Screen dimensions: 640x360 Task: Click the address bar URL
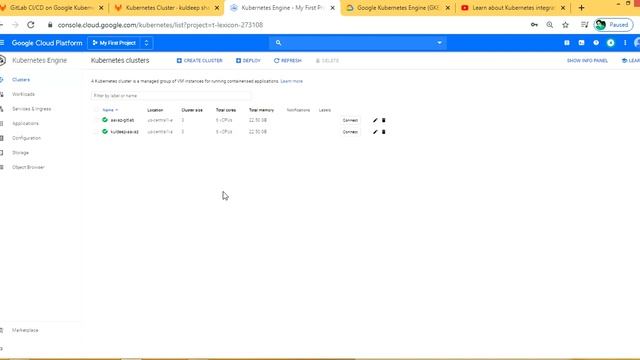click(160, 25)
